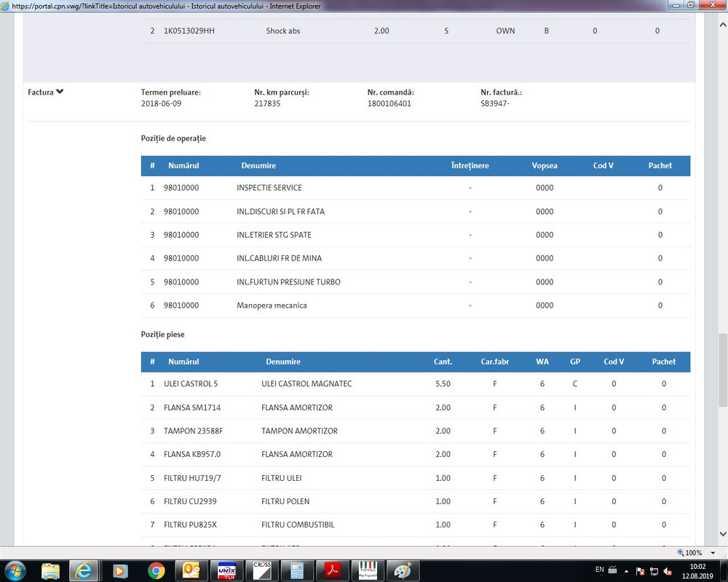This screenshot has width=728, height=582.
Task: Show hidden system tray icons
Action: tap(626, 571)
